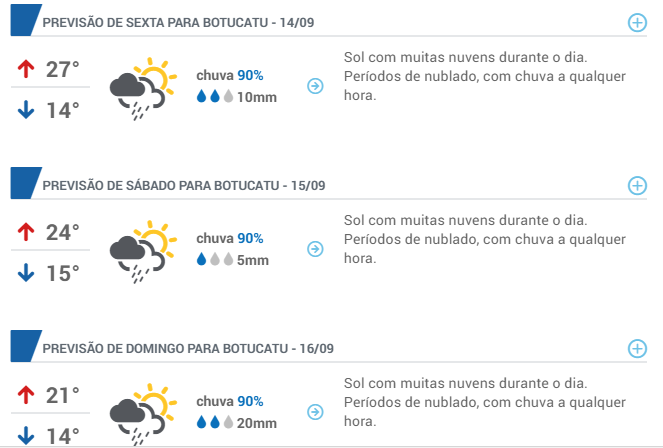Click the arrow next to 5mm rain

coord(315,249)
